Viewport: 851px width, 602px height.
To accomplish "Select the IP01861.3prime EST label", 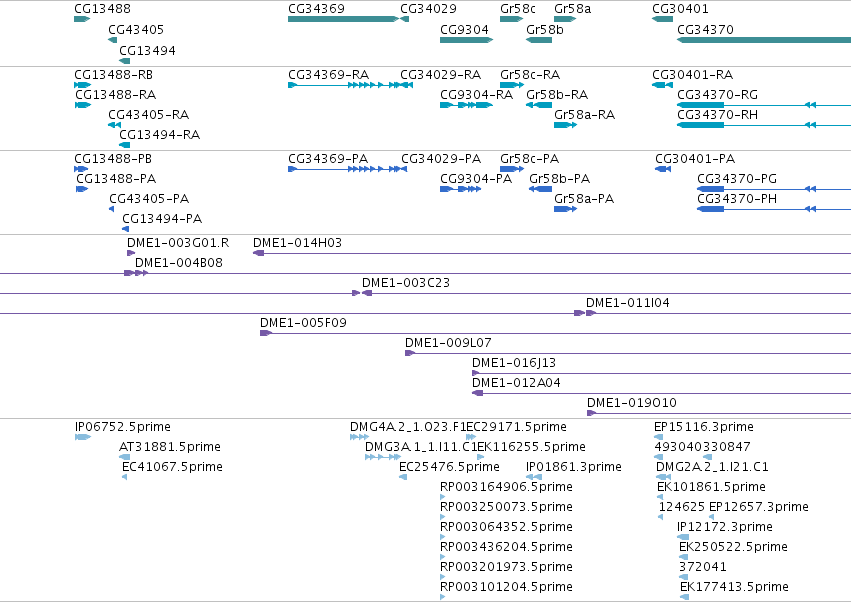I will pyautogui.click(x=574, y=467).
